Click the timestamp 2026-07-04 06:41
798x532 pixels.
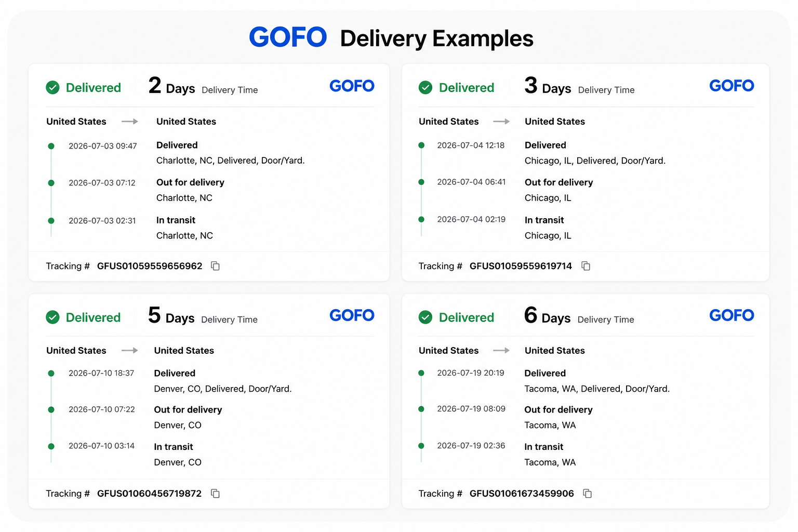point(471,182)
